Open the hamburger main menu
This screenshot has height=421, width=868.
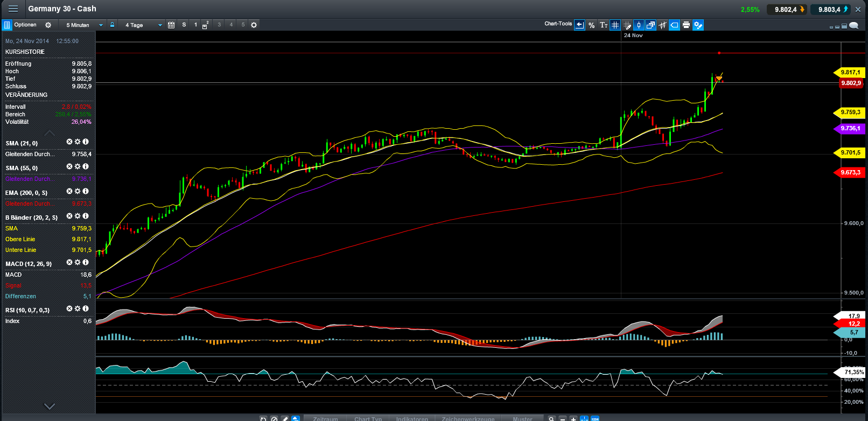pyautogui.click(x=13, y=9)
